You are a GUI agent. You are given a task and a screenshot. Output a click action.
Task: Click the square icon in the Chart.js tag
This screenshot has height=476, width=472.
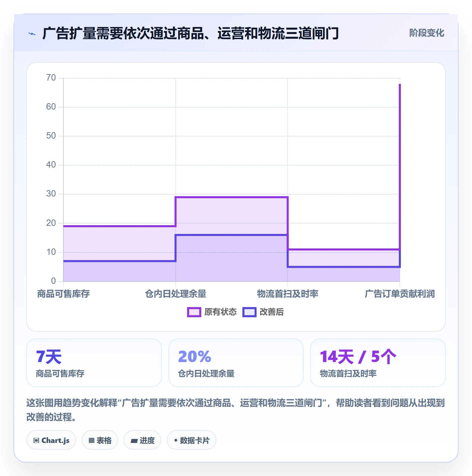coord(36,441)
